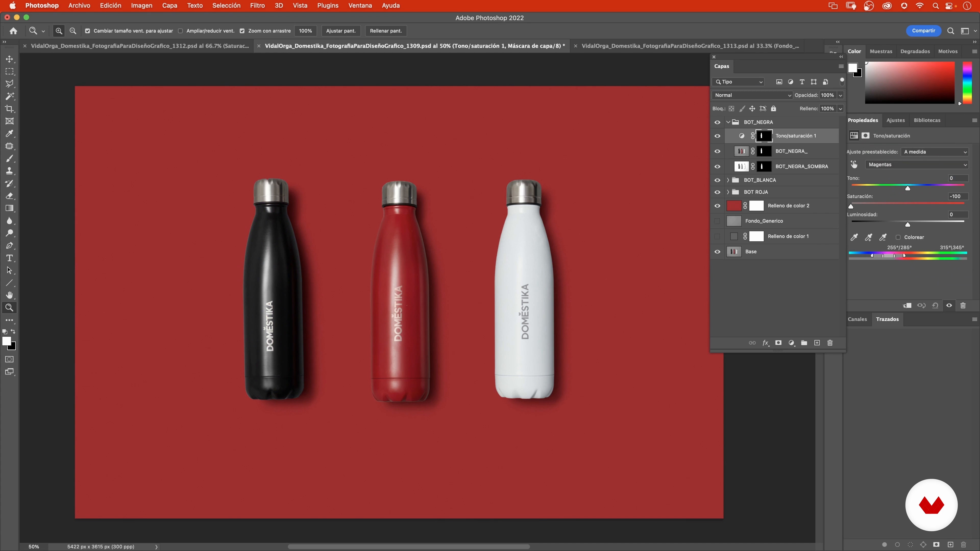Click the Ajustar pant. button
The width and height of the screenshot is (980, 551).
click(340, 31)
